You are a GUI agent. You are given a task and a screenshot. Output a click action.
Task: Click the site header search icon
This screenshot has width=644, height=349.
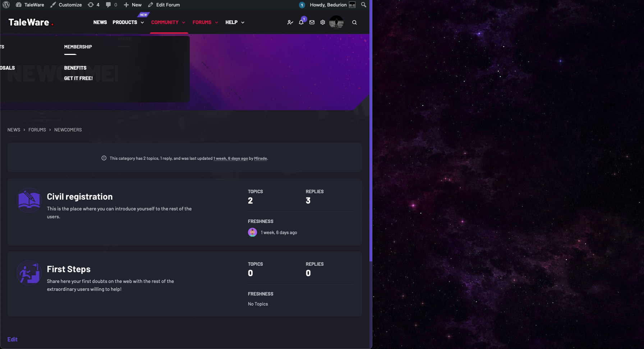[354, 22]
